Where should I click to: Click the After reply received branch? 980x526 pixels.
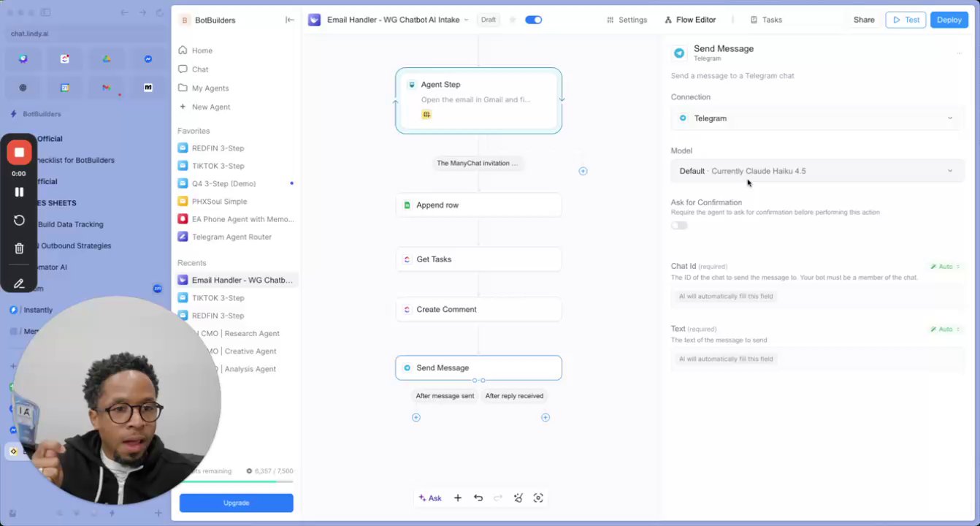[514, 396]
